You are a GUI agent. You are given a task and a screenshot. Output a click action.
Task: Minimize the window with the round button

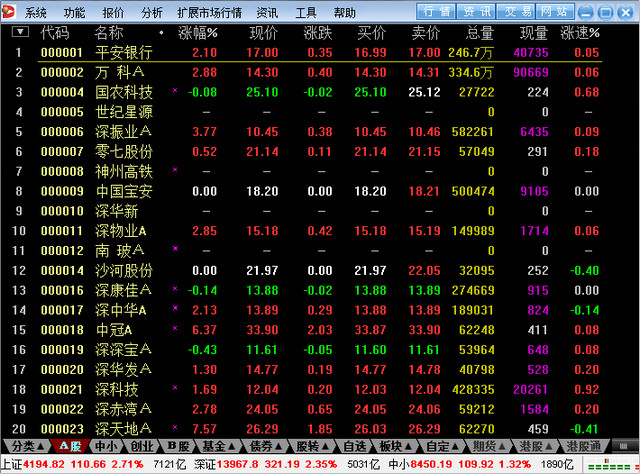click(586, 12)
